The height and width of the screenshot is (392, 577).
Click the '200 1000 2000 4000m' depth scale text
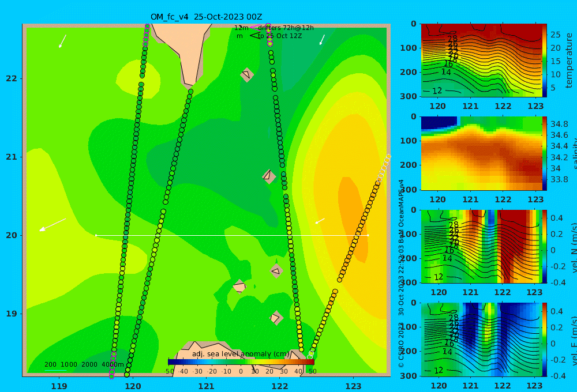84,364
